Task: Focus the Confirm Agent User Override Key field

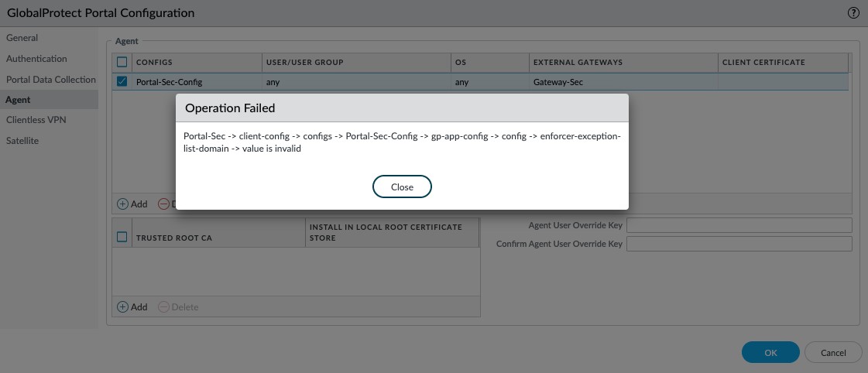Action: tap(739, 244)
